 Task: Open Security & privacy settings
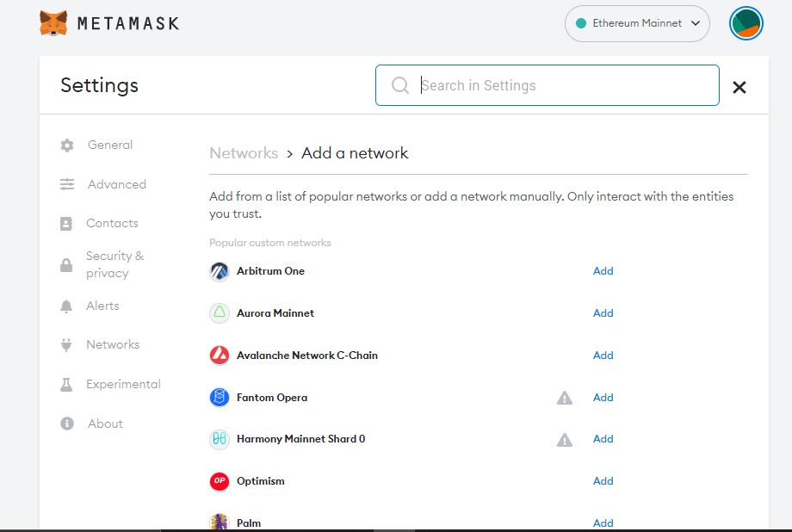(x=115, y=264)
